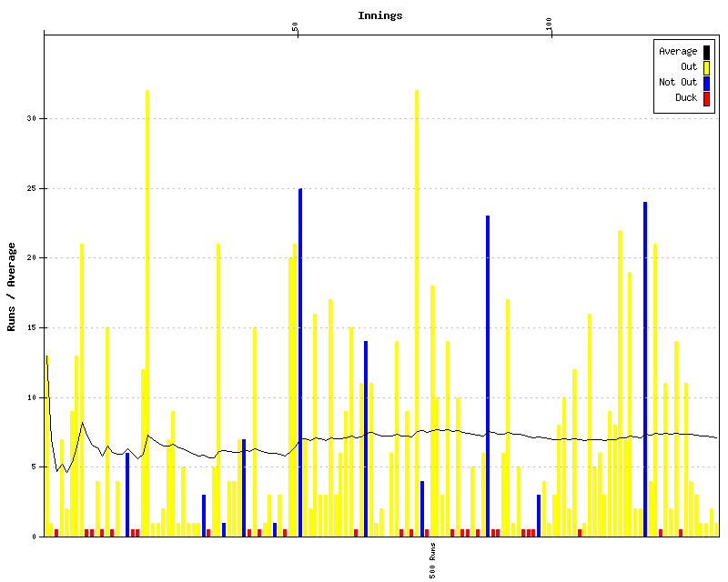The width and height of the screenshot is (728, 582).
Task: Click the yellow Out legend swatch
Action: [706, 66]
